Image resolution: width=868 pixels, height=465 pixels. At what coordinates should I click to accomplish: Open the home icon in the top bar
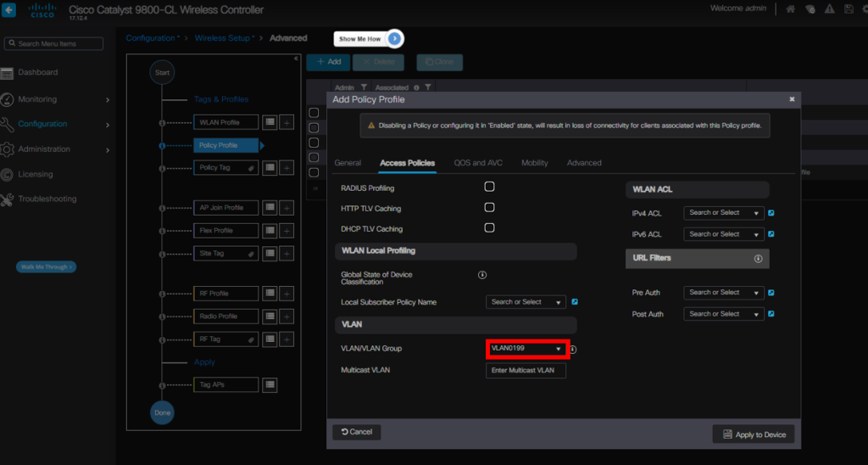[x=791, y=8]
